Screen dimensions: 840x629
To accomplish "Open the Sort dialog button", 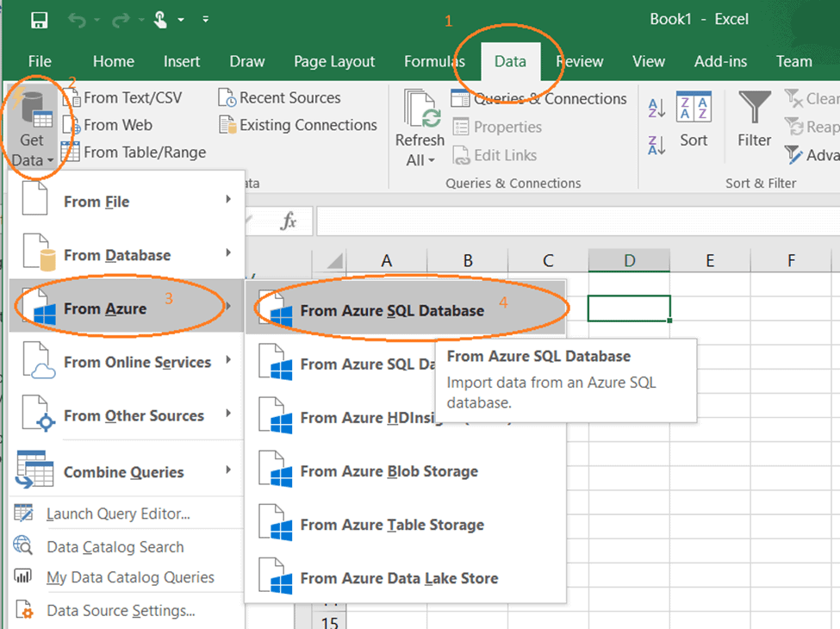I will coord(694,119).
